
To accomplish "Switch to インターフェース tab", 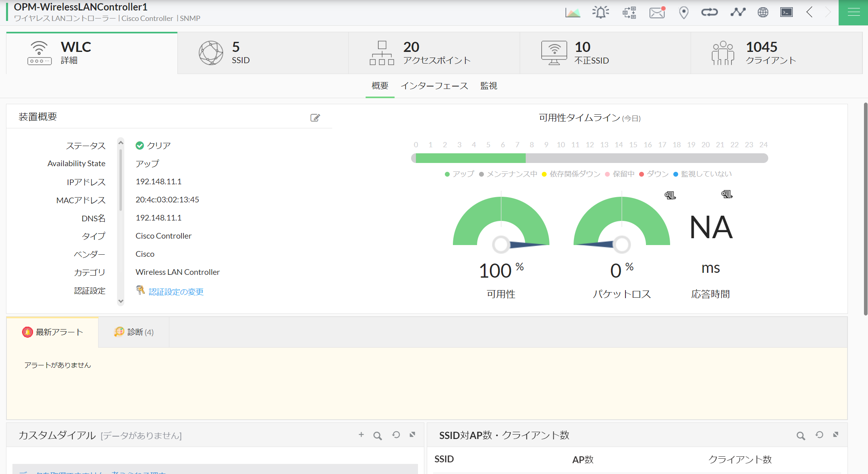I will pos(434,86).
